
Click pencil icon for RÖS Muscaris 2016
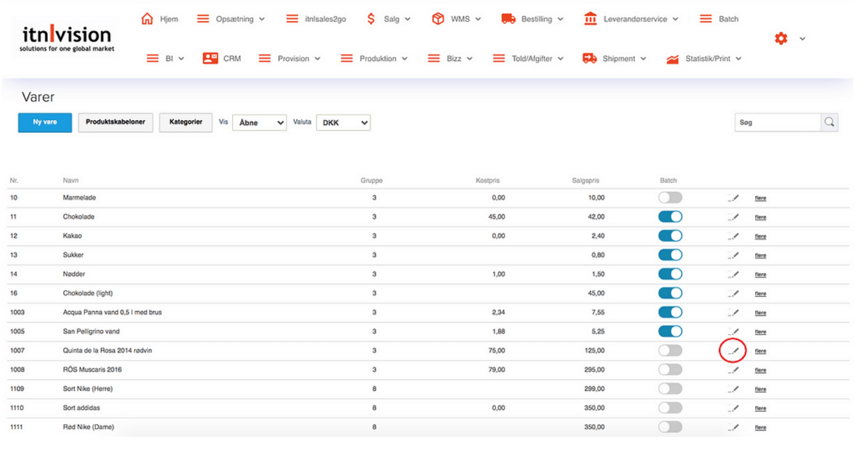coord(733,370)
